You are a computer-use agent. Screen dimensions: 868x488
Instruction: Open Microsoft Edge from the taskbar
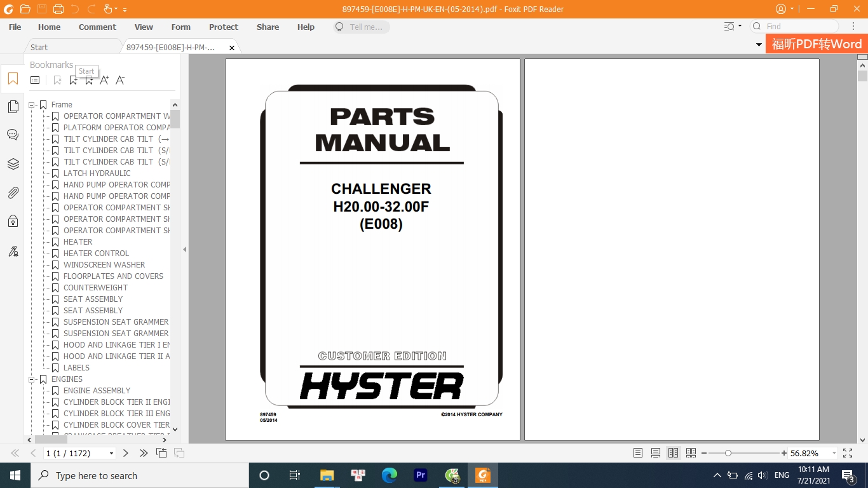pos(390,475)
